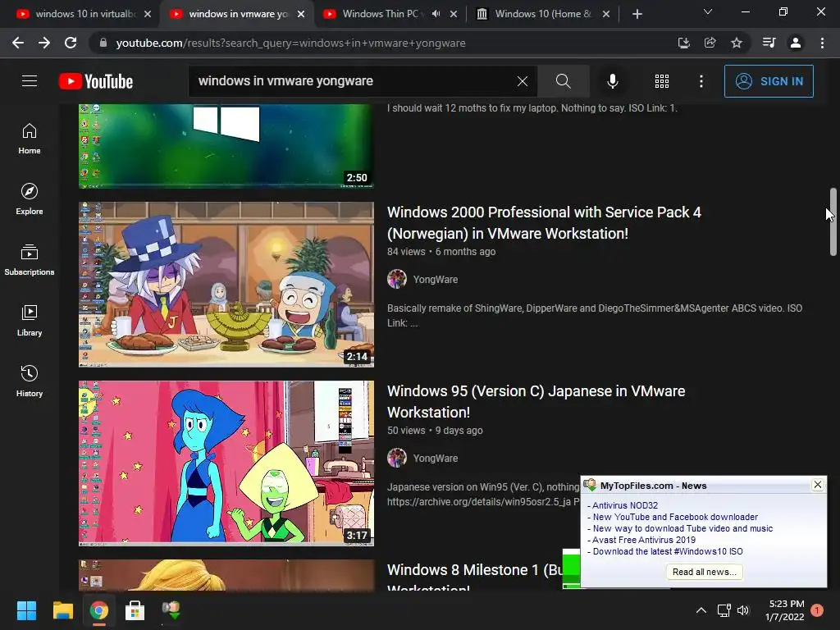Go back with the browser back arrow
The height and width of the screenshot is (630, 840).
coord(18,43)
